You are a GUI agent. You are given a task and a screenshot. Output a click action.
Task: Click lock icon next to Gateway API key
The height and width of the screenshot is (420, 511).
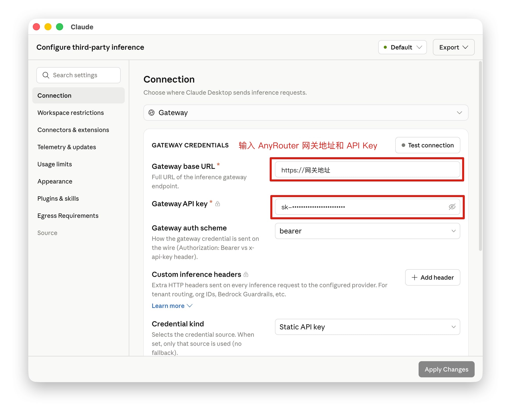coord(218,204)
